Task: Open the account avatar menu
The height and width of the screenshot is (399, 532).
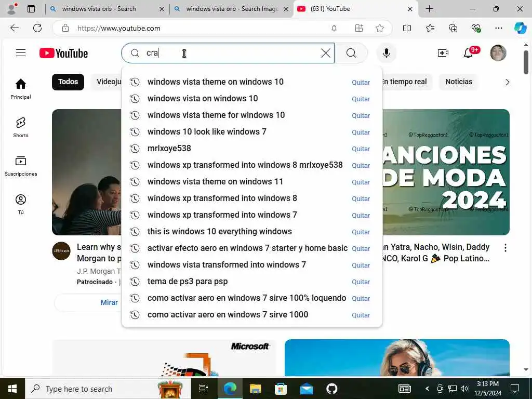Action: (498, 53)
